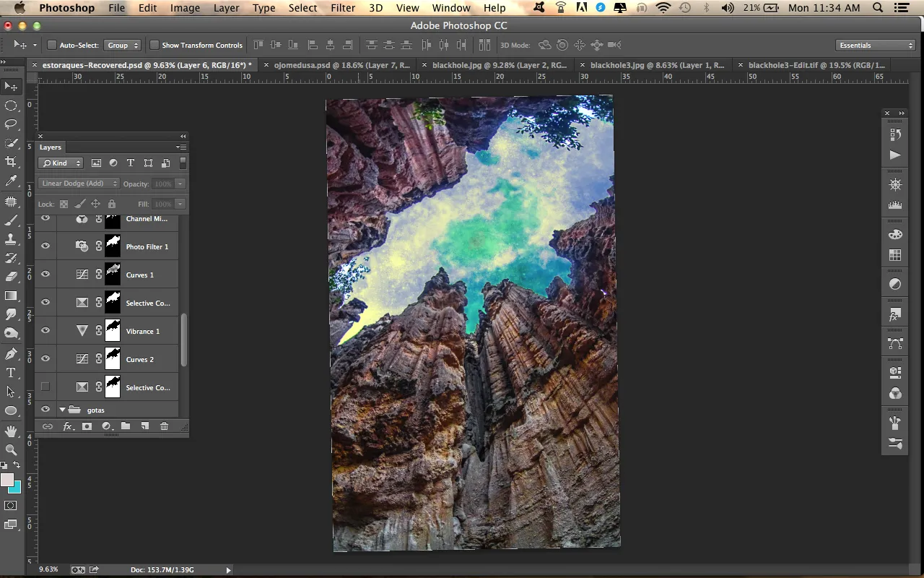Select the Crop tool
924x578 pixels.
(x=11, y=162)
